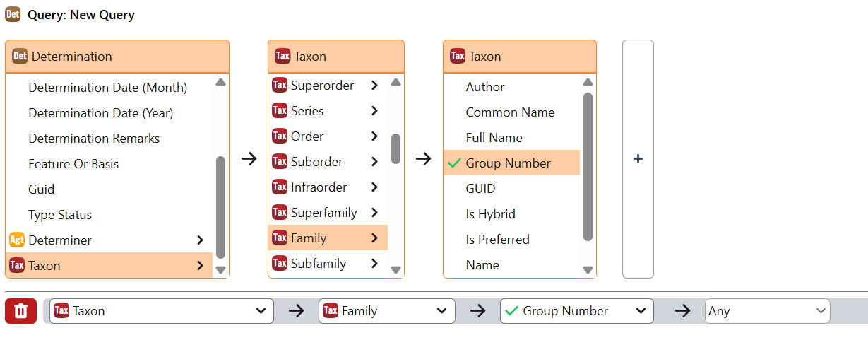868x357 pixels.
Task: Click the Taxon rank list scrollbar thumb
Action: tap(396, 148)
